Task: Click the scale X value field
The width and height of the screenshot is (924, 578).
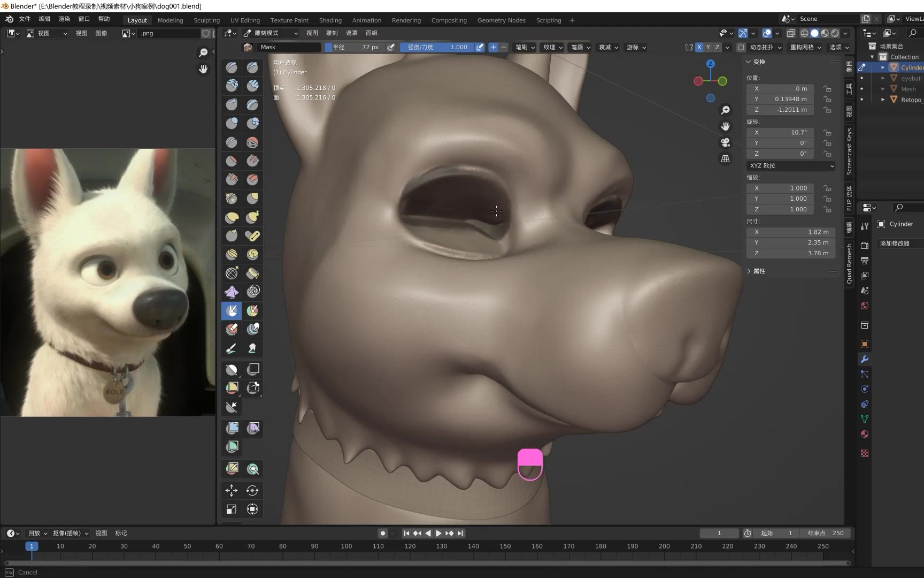Action: tap(780, 188)
